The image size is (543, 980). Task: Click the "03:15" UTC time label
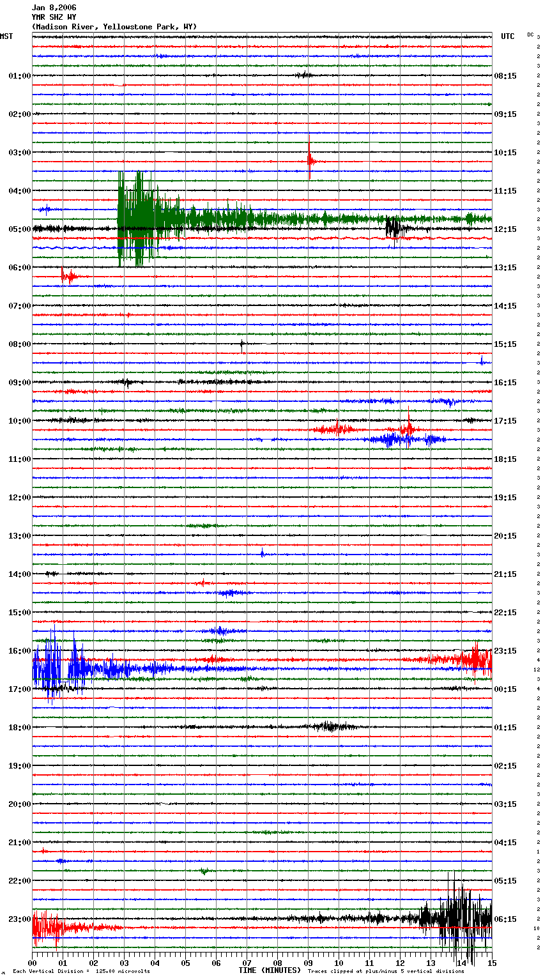point(505,804)
